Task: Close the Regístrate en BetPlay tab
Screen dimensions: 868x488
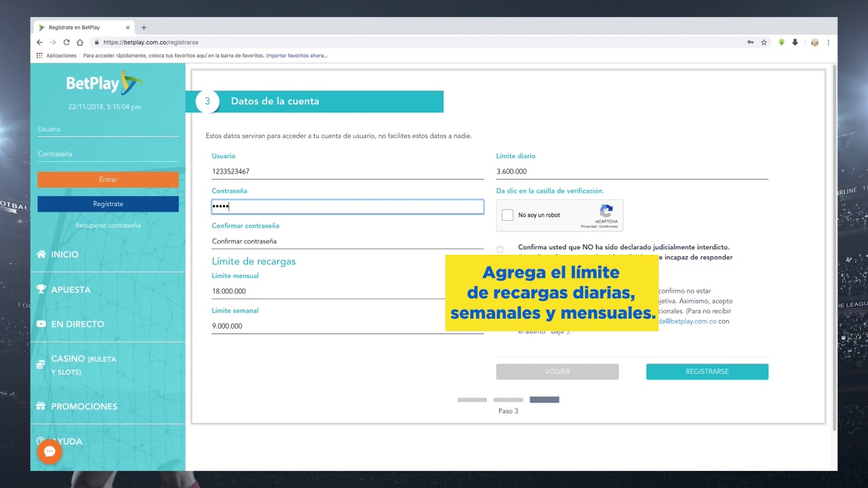Action: coord(128,28)
